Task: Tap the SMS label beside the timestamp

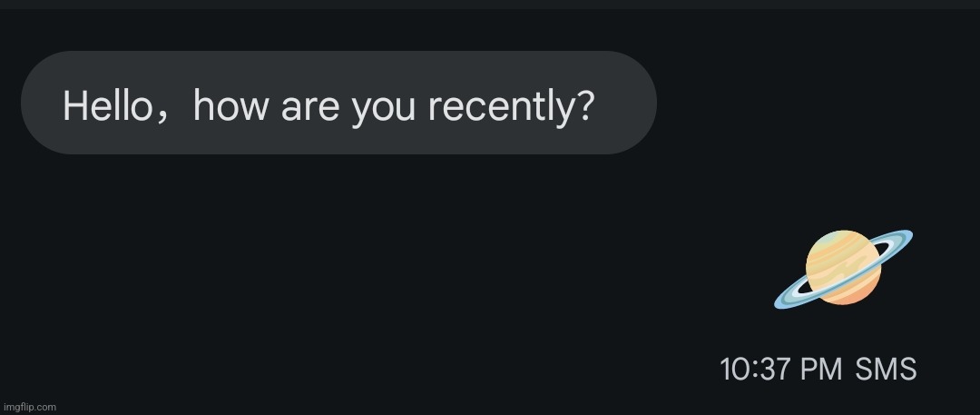Action: point(886,370)
